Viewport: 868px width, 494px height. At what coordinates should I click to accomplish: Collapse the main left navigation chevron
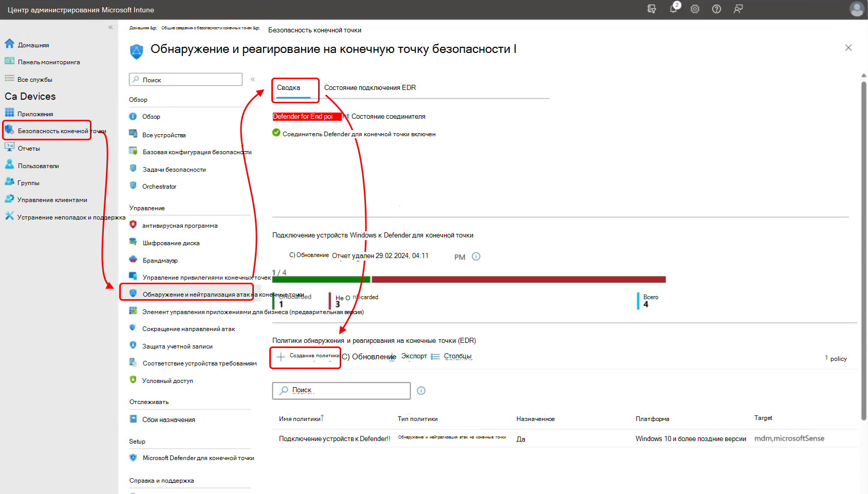(110, 28)
